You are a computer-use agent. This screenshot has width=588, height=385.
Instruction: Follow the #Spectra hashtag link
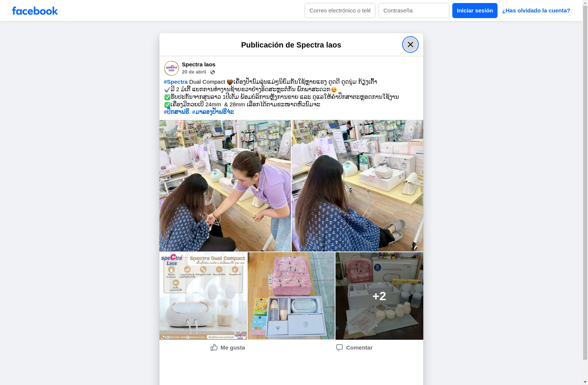[176, 82]
